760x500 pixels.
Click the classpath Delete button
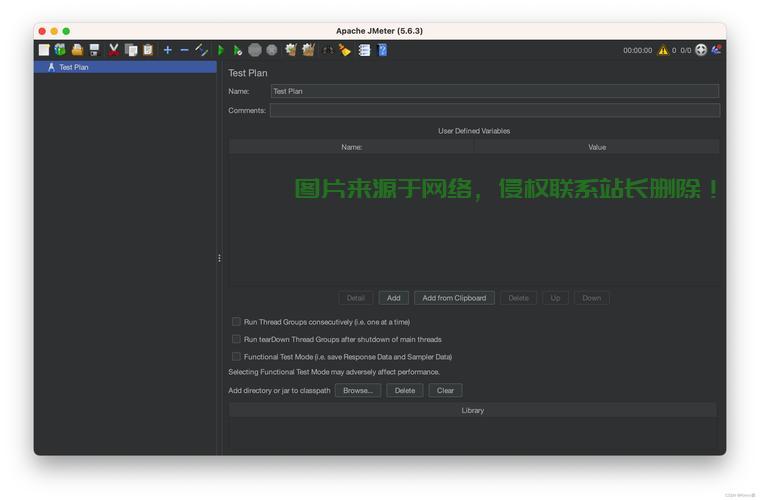click(405, 391)
